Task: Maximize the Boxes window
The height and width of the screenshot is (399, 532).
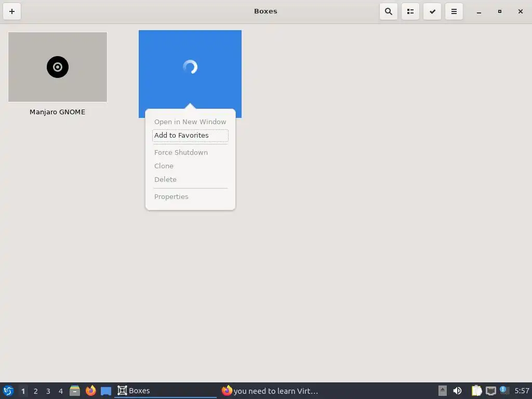Action: tap(499, 11)
